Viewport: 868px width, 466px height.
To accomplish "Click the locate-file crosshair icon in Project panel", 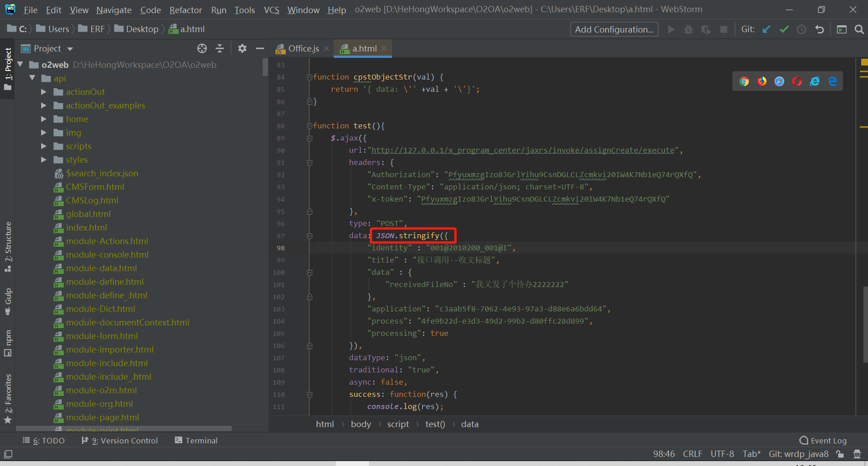I will click(202, 48).
